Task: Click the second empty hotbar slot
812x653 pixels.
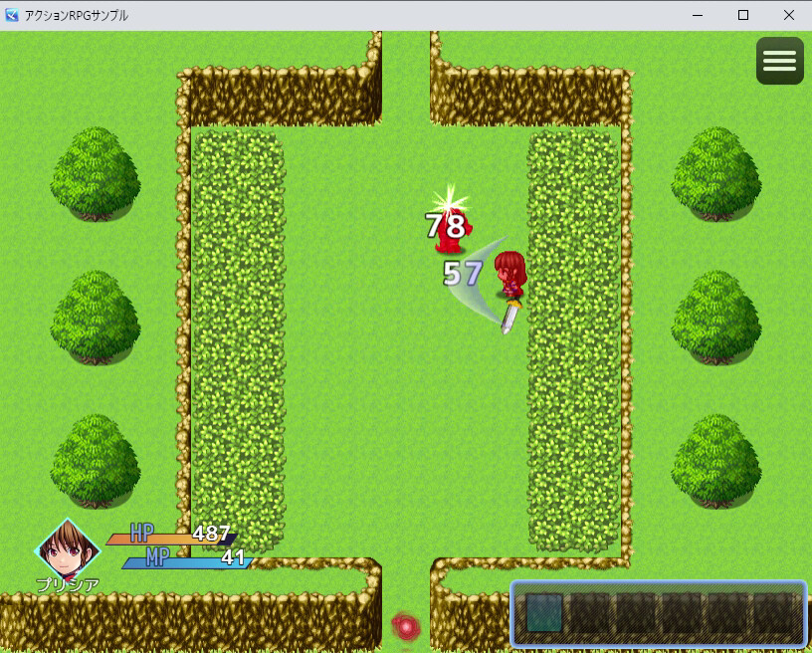Action: coord(588,613)
